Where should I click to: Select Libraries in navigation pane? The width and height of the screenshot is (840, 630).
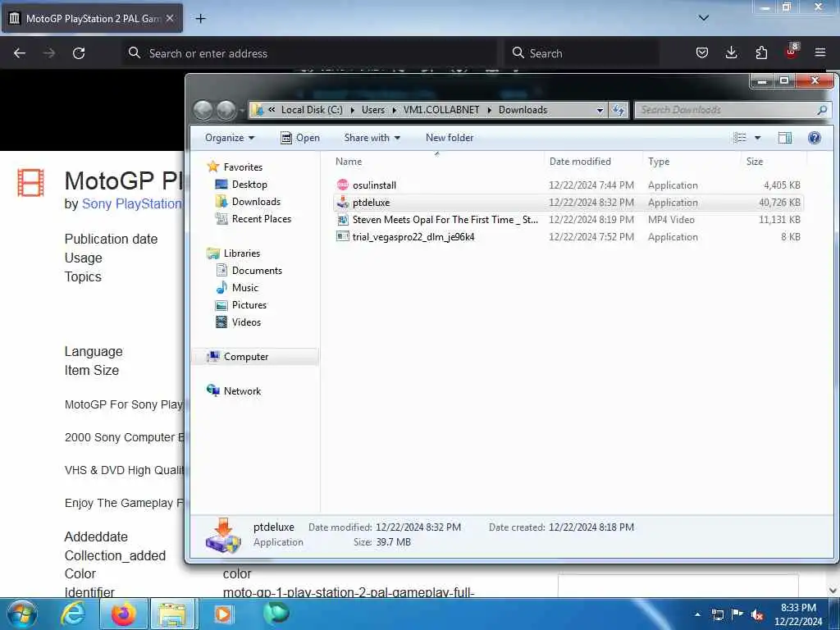[241, 253]
